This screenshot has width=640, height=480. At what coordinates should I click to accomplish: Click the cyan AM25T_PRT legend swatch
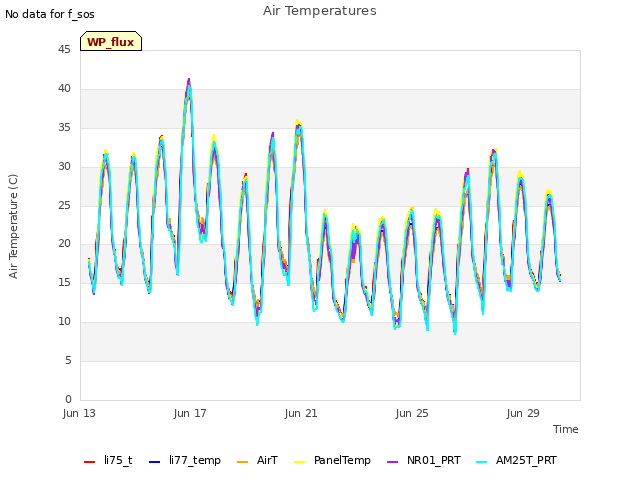(482, 462)
